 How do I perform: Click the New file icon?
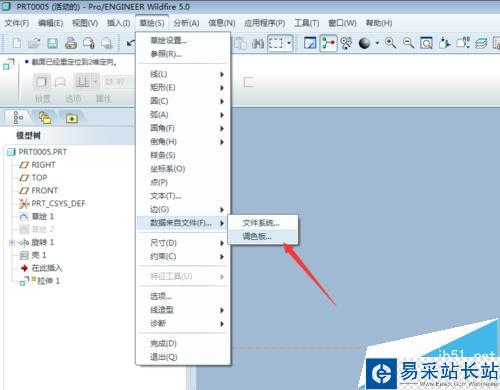pyautogui.click(x=17, y=43)
